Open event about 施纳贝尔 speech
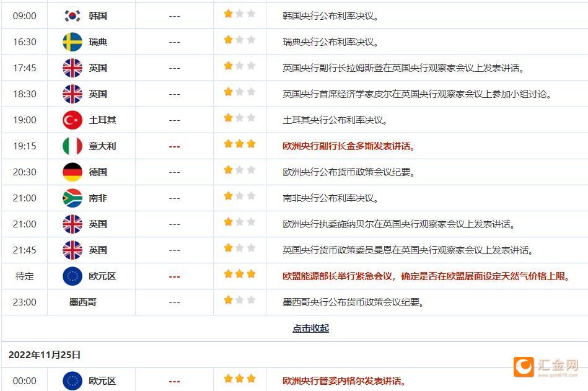 tap(398, 224)
